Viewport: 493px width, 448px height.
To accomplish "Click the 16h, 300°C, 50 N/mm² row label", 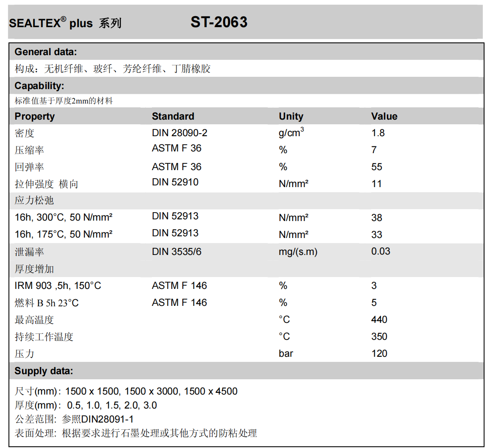I will [x=64, y=218].
